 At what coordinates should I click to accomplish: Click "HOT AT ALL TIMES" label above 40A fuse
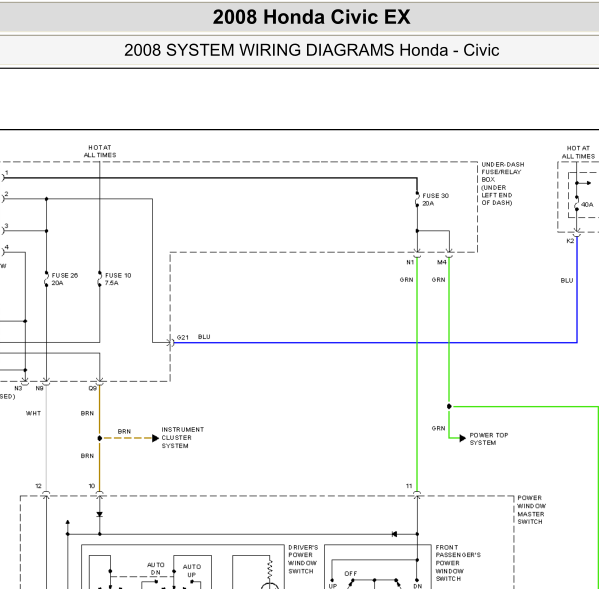click(578, 152)
